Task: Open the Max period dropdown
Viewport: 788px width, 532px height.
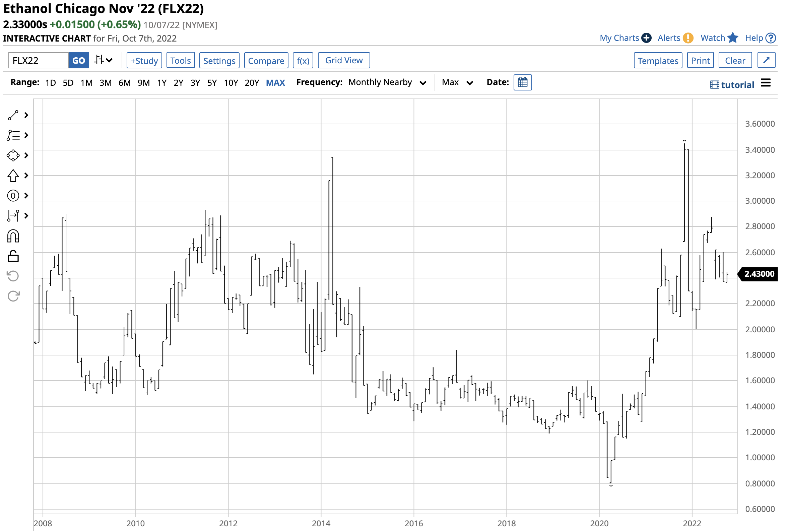Action: [x=457, y=83]
